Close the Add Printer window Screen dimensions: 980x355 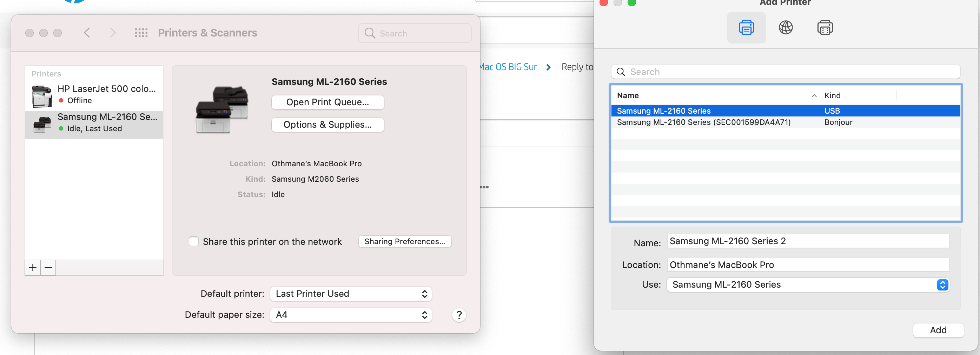(603, 3)
